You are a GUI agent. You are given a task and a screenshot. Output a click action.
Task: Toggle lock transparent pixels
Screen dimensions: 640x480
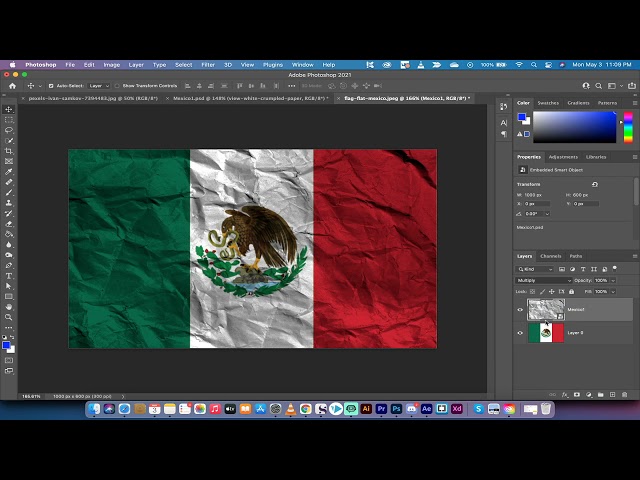coord(532,291)
